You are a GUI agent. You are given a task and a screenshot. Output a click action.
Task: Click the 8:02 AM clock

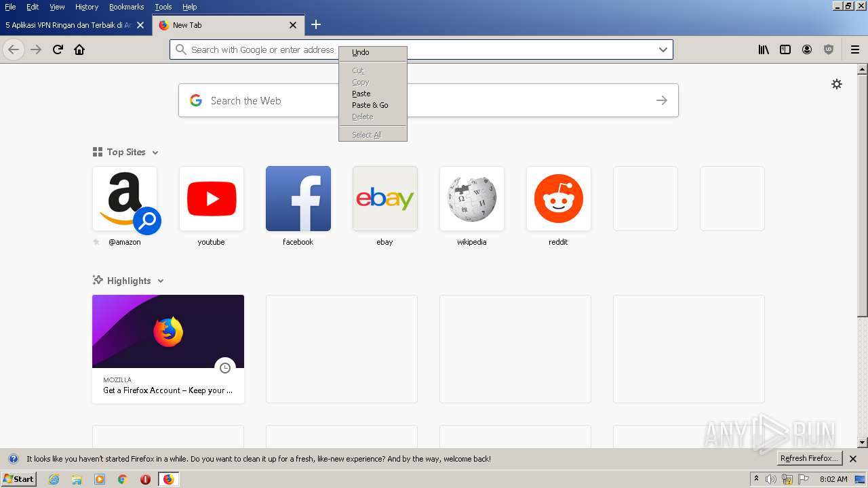(x=833, y=479)
